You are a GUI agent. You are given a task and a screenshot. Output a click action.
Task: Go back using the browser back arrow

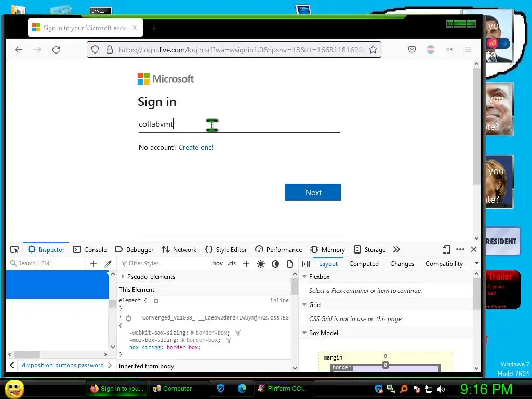pos(19,50)
